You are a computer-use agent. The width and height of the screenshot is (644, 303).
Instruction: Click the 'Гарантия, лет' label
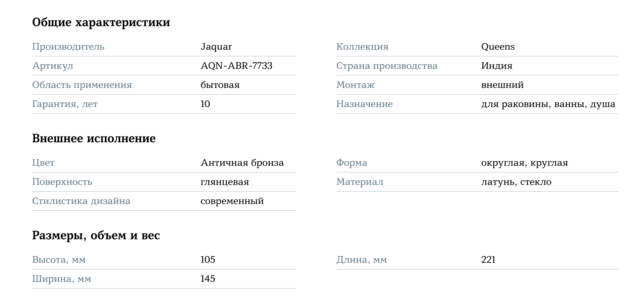tap(65, 104)
